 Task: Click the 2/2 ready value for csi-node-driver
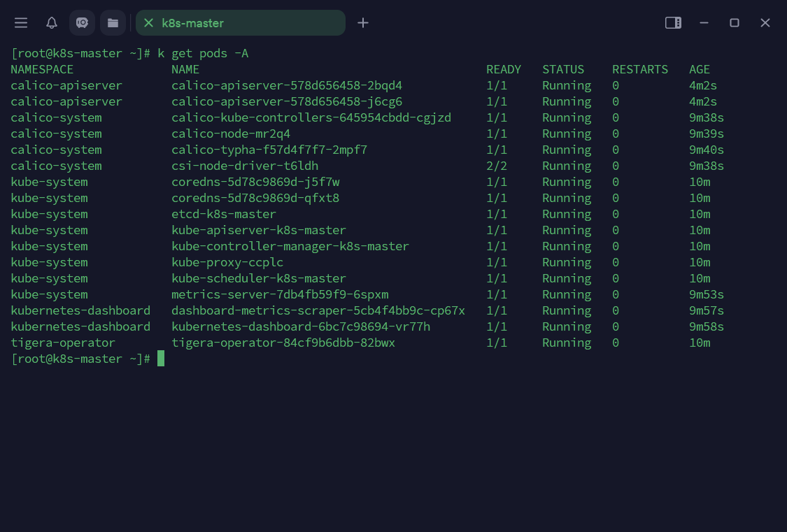497,166
